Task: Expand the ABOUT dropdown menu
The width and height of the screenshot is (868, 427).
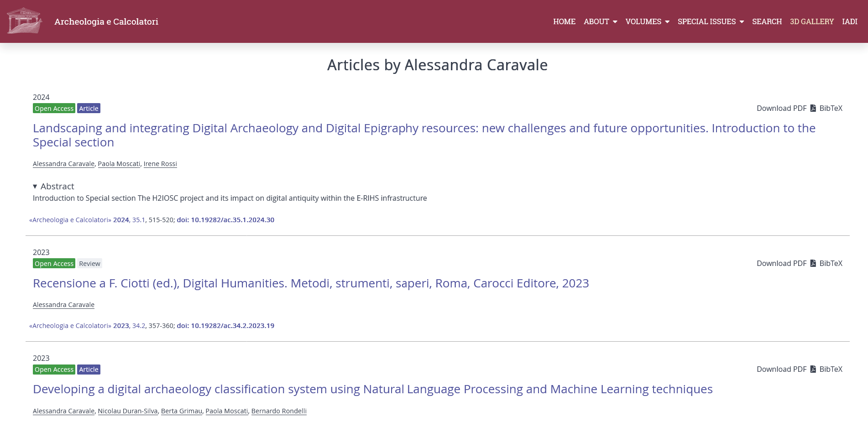Action: (600, 21)
